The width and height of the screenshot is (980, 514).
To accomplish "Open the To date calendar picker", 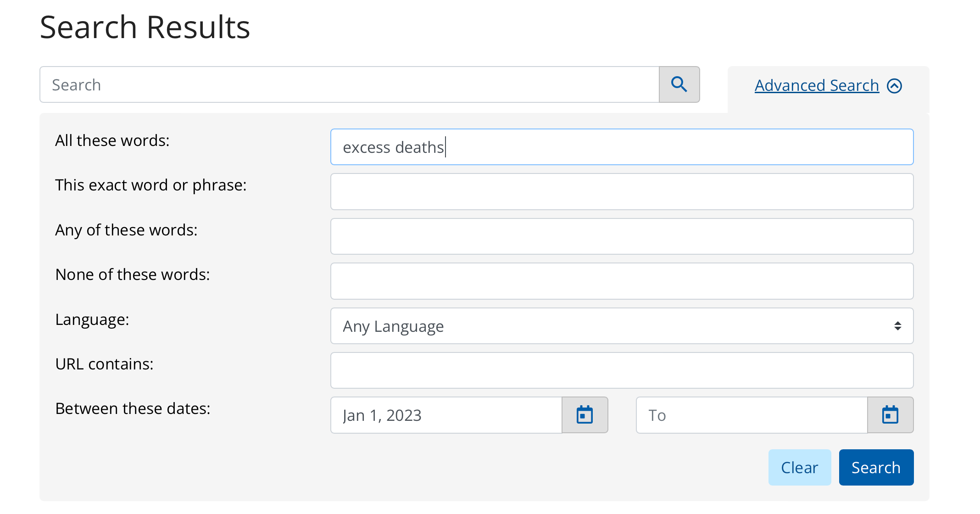I will tap(890, 415).
